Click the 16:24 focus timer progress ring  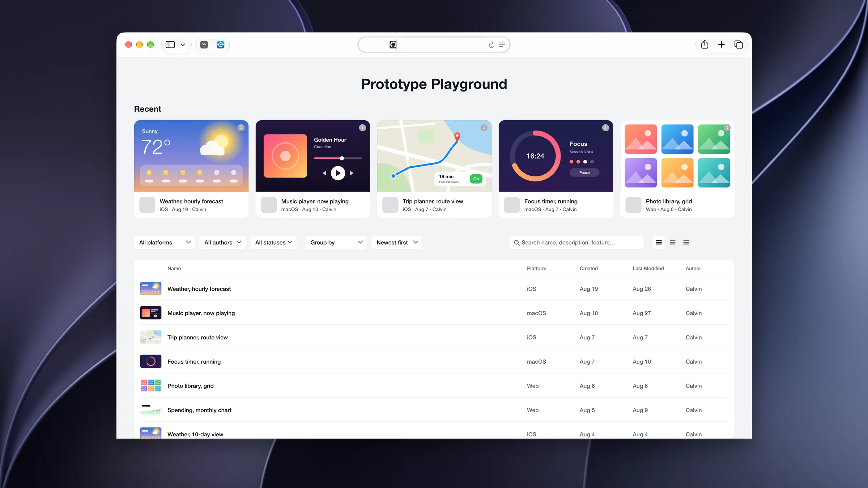point(535,156)
